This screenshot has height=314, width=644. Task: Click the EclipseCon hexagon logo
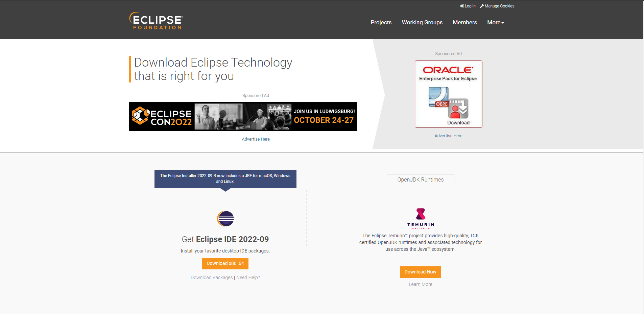[x=140, y=116]
